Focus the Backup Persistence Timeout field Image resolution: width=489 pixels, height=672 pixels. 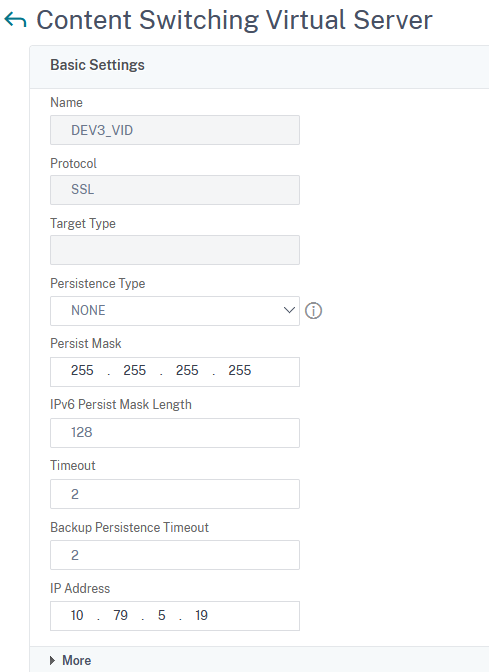point(175,555)
